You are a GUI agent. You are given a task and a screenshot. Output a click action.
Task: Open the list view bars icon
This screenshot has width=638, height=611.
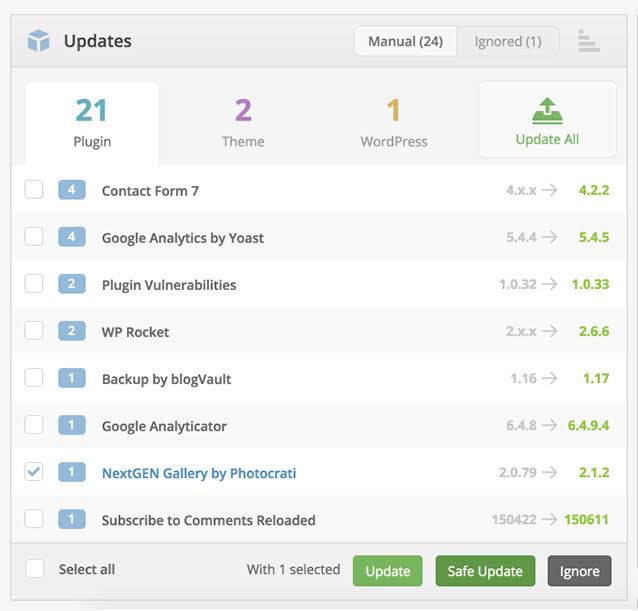(588, 41)
